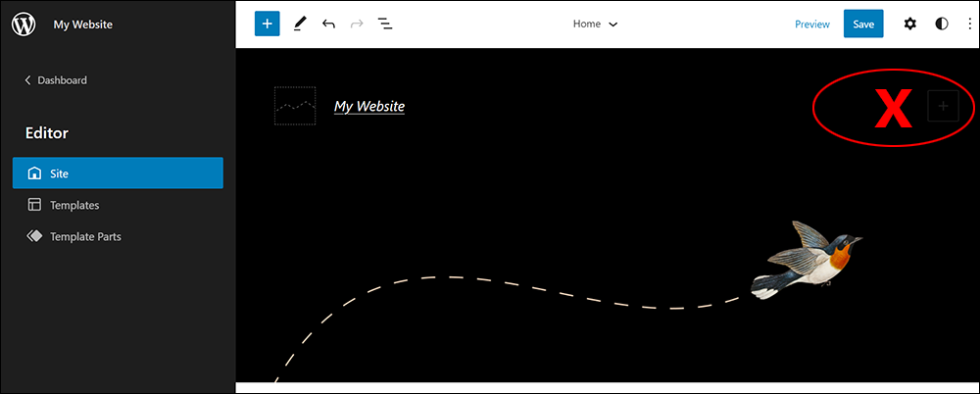This screenshot has width=980, height=394.
Task: Click the Site home icon in sidebar
Action: tap(34, 173)
